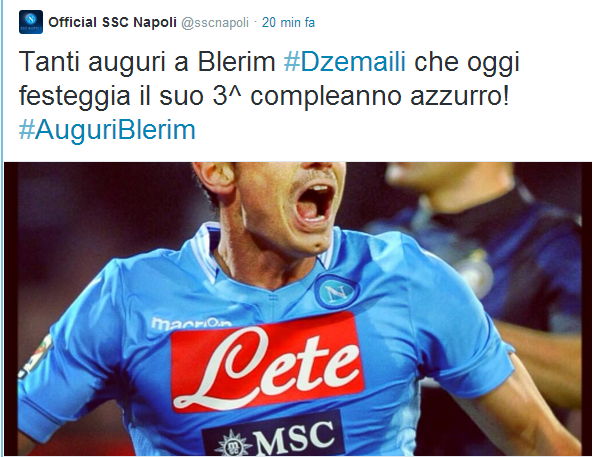Follow the #AuguriBlerim hashtag
The image size is (600, 457).
107,129
